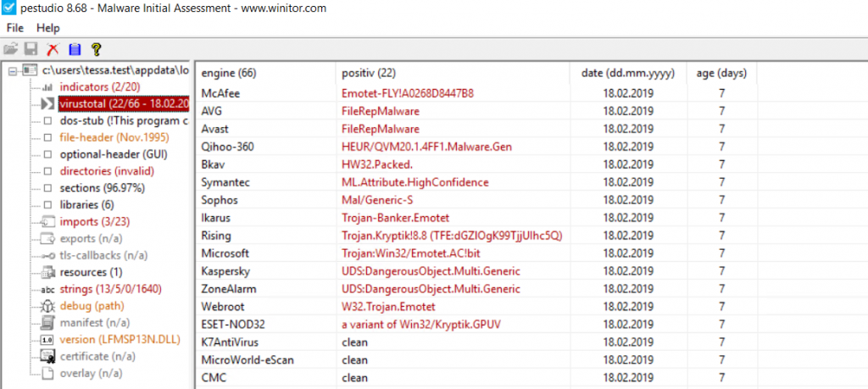Click the indicators bar chart icon
Viewport: 868px width, 389px height.
47,87
